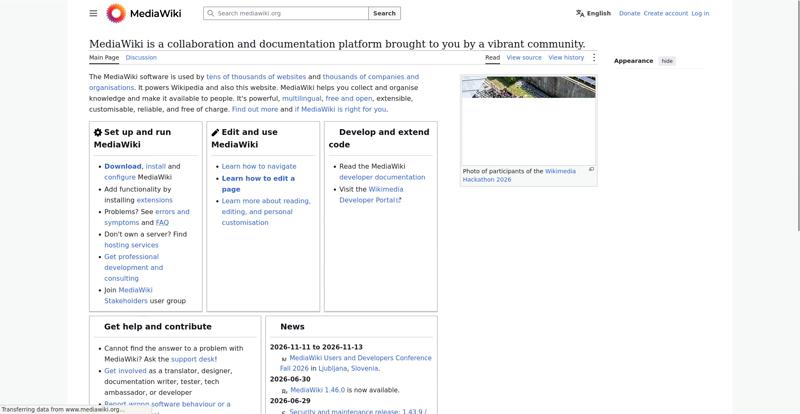Click the News section heading

pyautogui.click(x=292, y=327)
